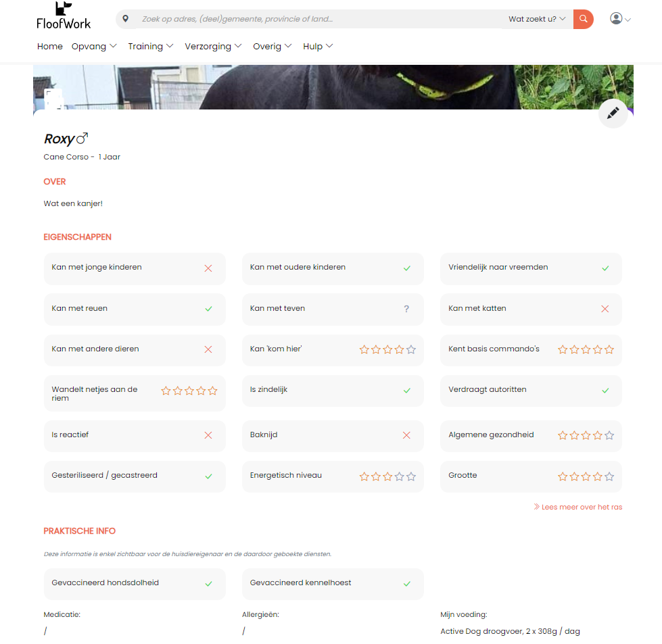Click the 'Medicatie:' label
Viewport: 662px width, 644px height.
(x=62, y=614)
